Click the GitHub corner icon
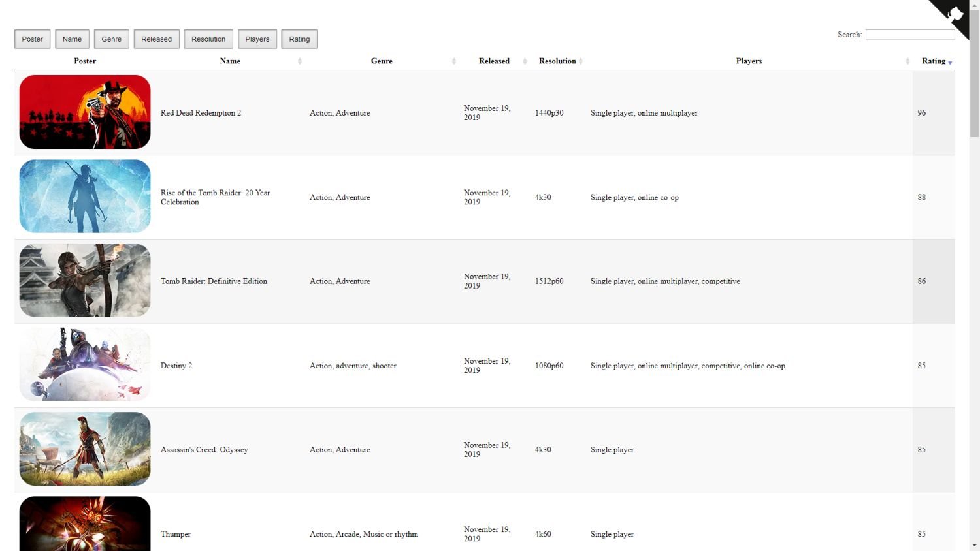 954,14
